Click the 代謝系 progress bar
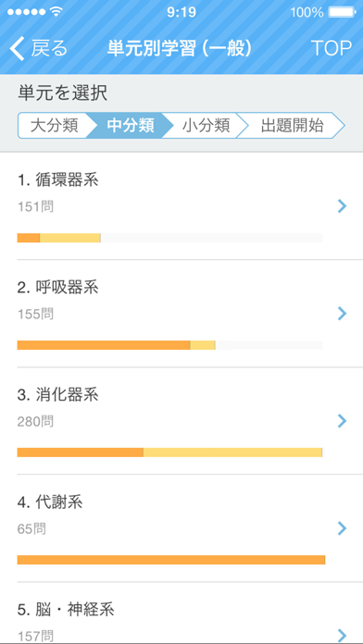Viewport: 363px width, 644px height. coord(171,560)
